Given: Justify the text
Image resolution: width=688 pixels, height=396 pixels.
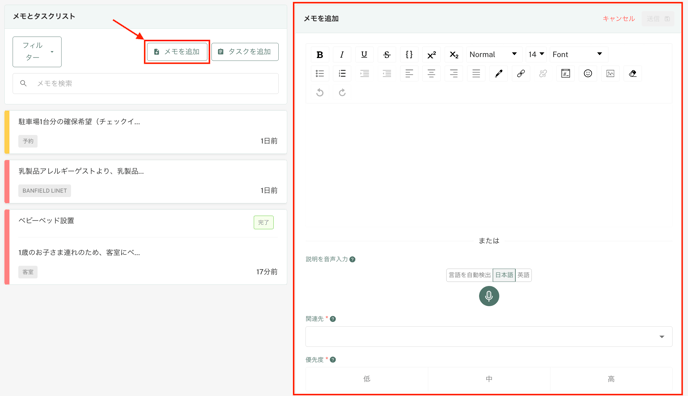Looking at the screenshot, I should coord(476,73).
